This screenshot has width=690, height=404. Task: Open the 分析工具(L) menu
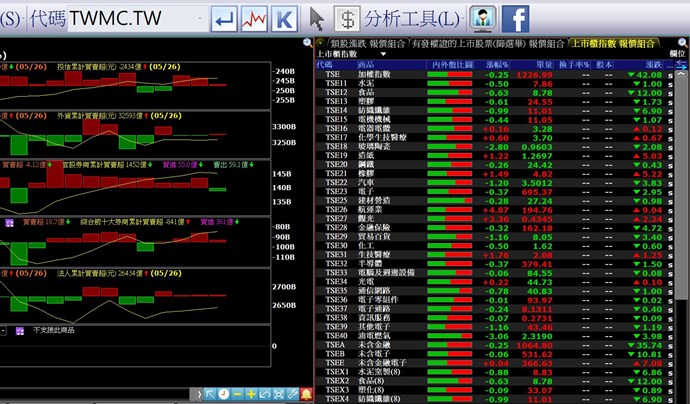pos(412,19)
